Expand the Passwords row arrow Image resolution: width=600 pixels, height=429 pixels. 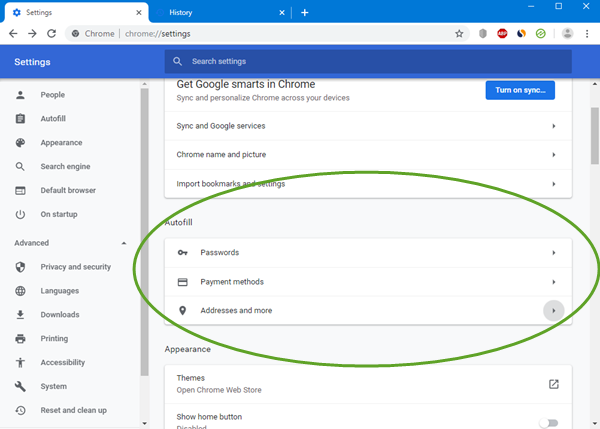point(553,253)
